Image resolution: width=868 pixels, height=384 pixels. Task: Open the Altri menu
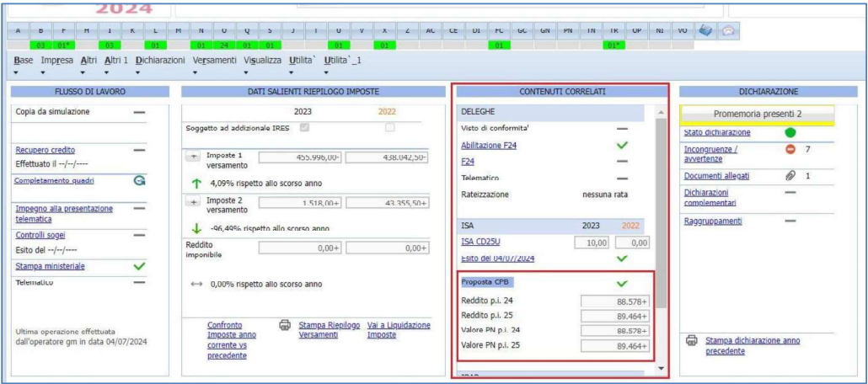pyautogui.click(x=88, y=60)
